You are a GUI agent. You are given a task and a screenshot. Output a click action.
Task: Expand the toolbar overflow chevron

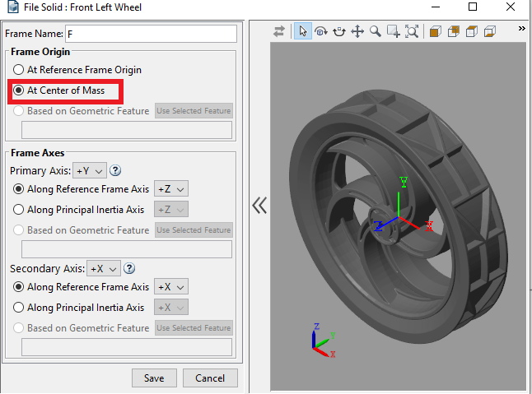(x=521, y=29)
